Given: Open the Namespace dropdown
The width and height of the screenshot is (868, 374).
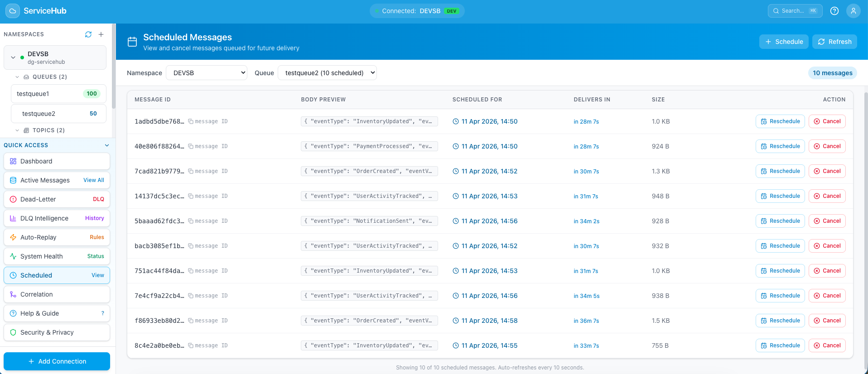Looking at the screenshot, I should coord(207,73).
